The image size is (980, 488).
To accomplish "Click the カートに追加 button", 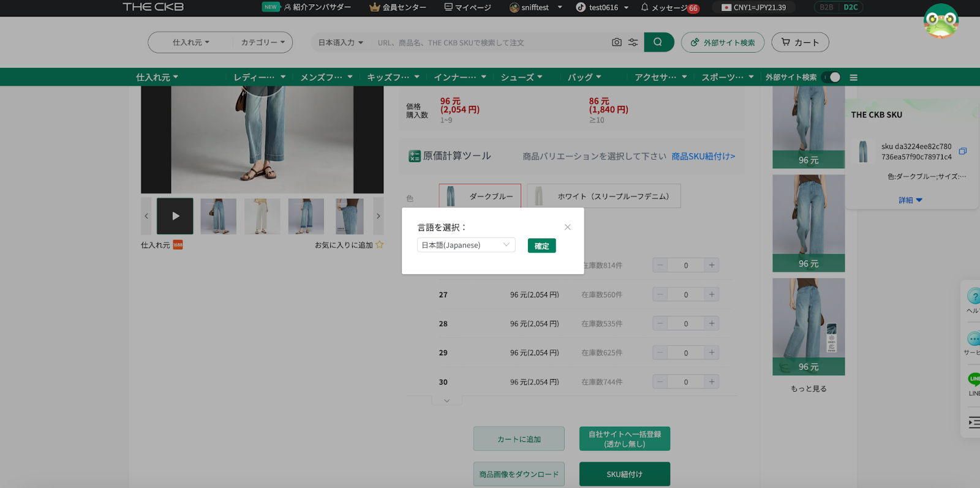I will (519, 439).
